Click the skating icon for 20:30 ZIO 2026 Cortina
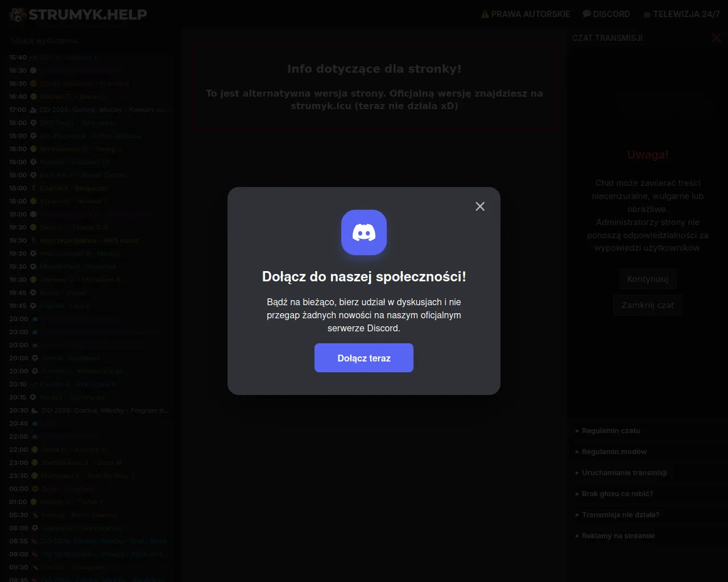This screenshot has height=582, width=728. pyautogui.click(x=34, y=410)
